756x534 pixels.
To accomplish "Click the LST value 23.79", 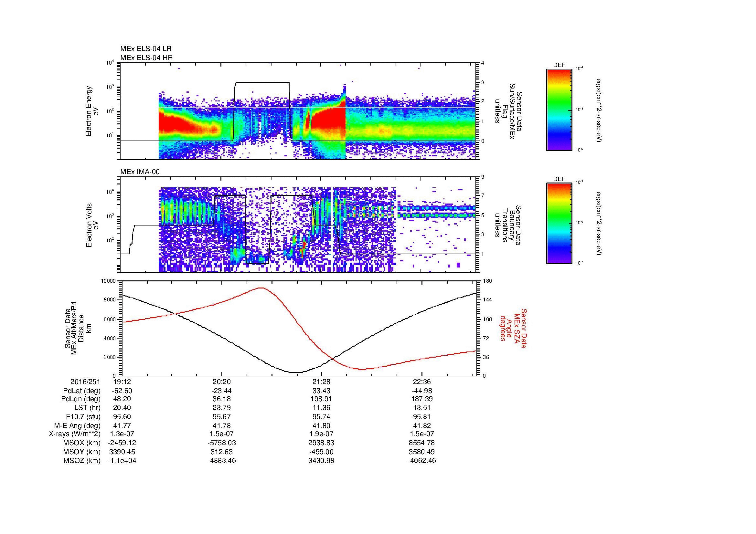I will 222,408.
